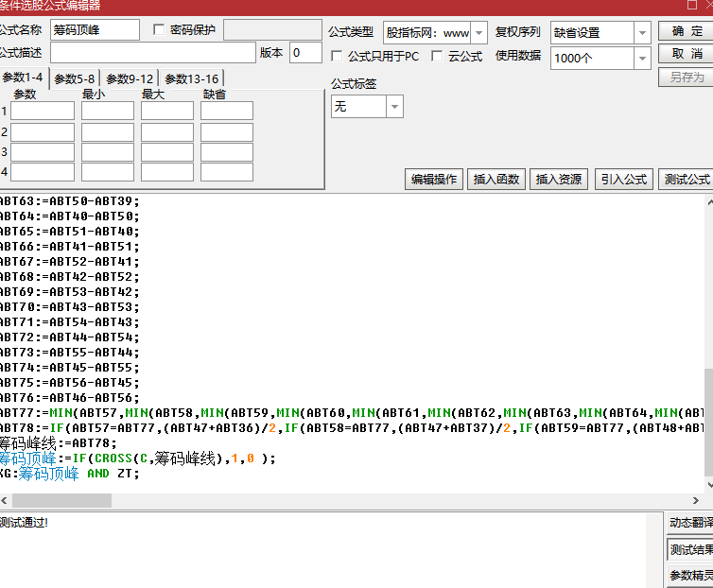The image size is (713, 588).
Task: Focus the 公式名称 field containing 筹码顶峰
Action: pos(96,30)
